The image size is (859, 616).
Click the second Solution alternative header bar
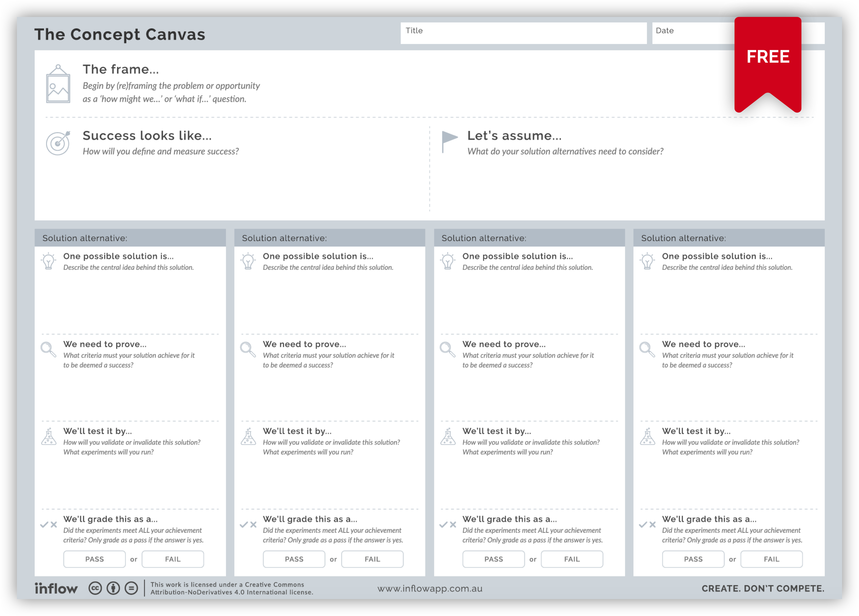click(330, 238)
